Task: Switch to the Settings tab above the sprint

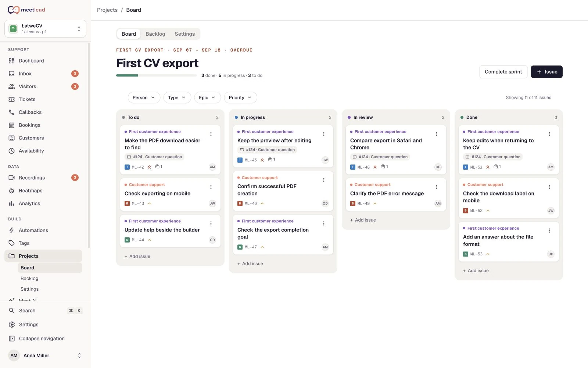Action: [185, 34]
